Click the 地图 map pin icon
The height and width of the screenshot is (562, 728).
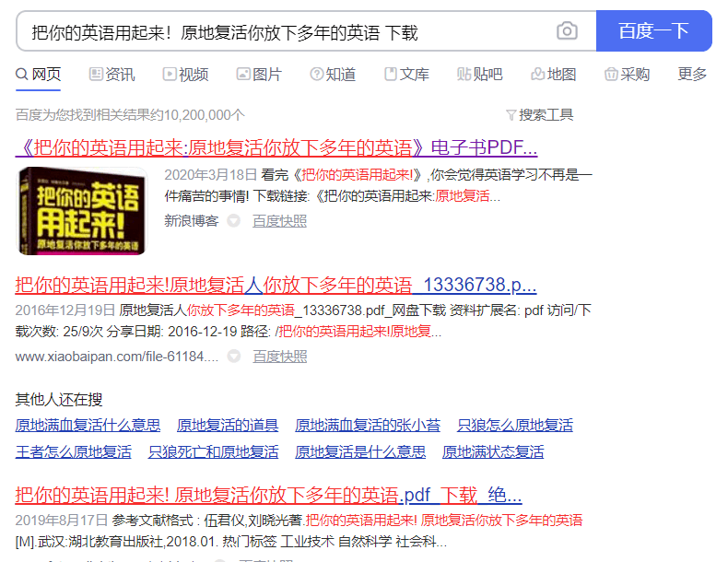coord(537,75)
